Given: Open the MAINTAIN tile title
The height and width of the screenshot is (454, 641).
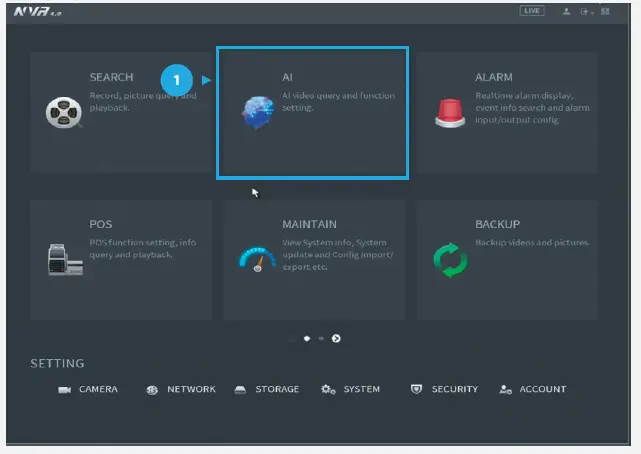Looking at the screenshot, I should [309, 224].
